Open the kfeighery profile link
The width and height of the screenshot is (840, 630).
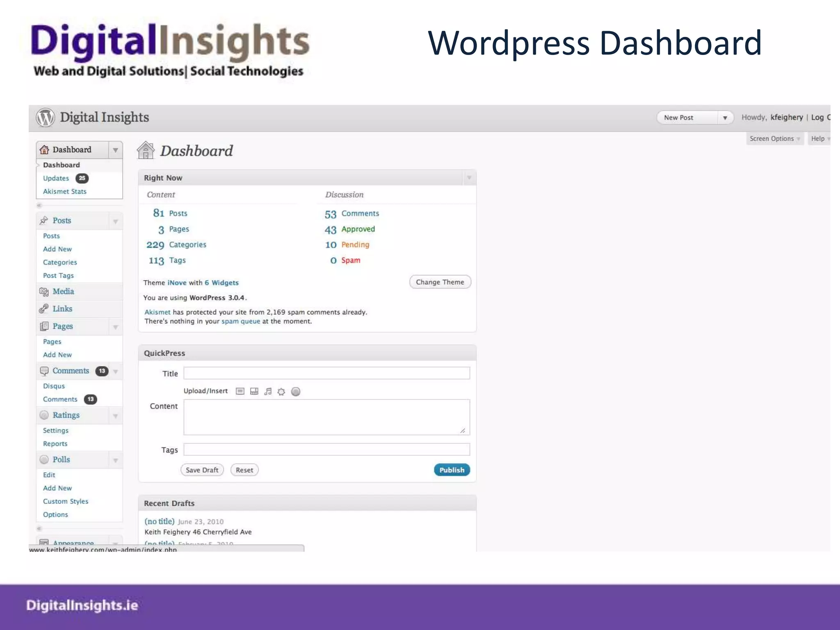coord(787,117)
